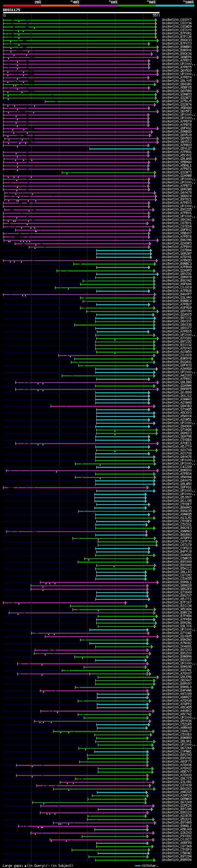Click the UniRef100_Q9FKG2 label

point(176,128)
